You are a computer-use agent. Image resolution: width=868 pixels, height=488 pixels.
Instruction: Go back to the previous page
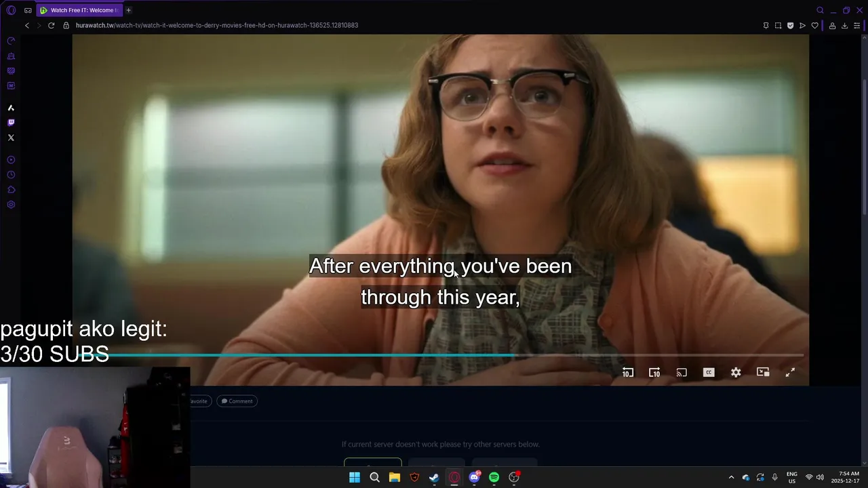point(27,25)
